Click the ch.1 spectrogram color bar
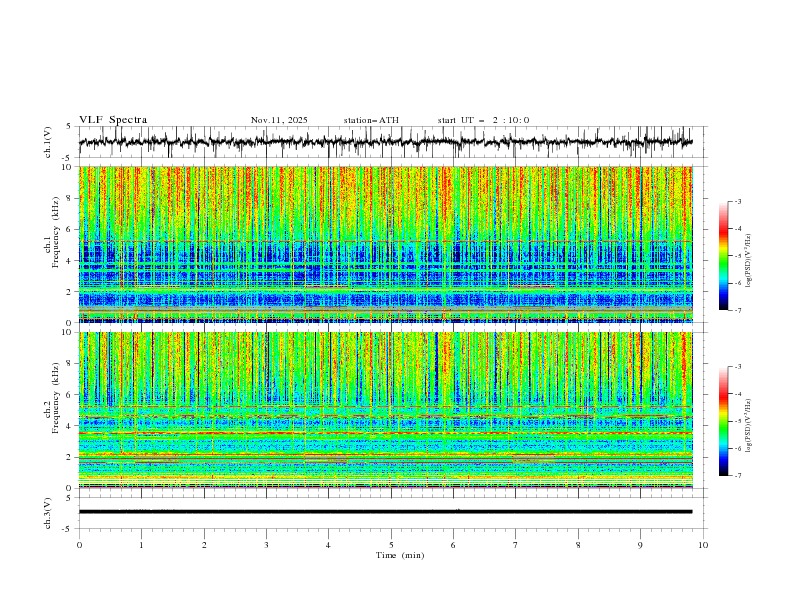This screenshot has height=612, width=792. [x=723, y=256]
